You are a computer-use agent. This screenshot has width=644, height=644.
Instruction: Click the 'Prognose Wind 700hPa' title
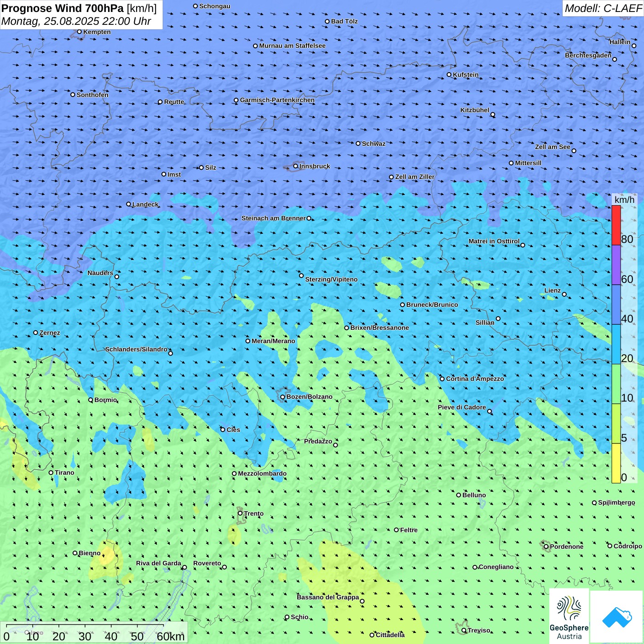63,8
